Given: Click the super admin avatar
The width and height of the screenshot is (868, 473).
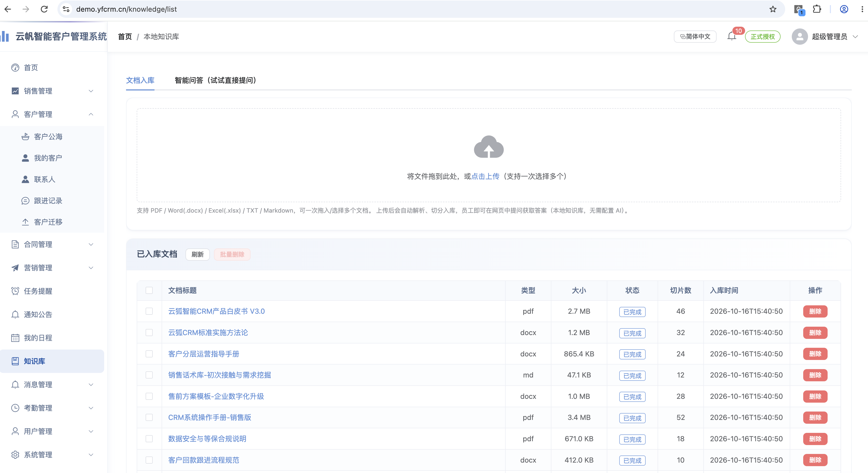Looking at the screenshot, I should pyautogui.click(x=799, y=36).
